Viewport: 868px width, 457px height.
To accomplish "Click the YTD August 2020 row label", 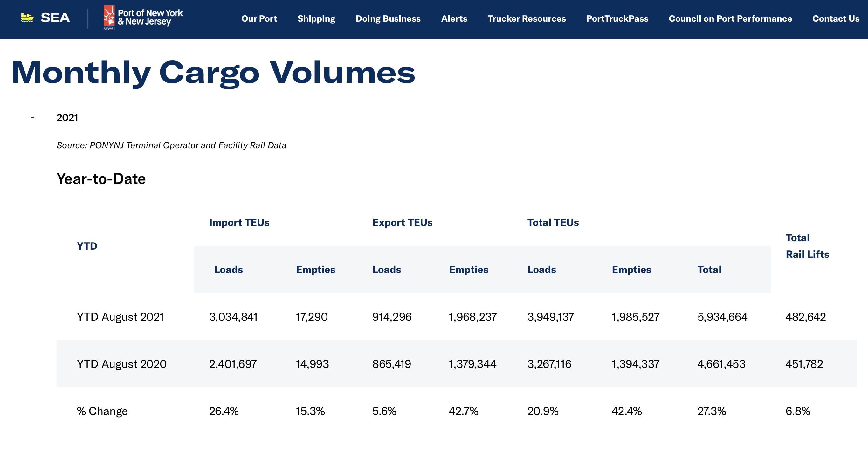I will (121, 364).
